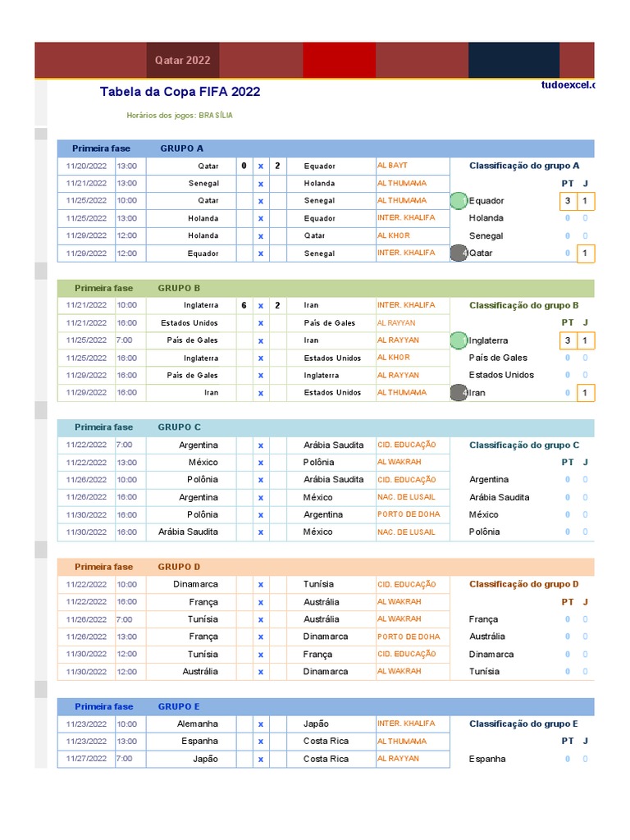Viewport: 630px width, 840px height.
Task: Click INTER. KHALIFA venue for Alemanha x Japão
Action: (406, 724)
